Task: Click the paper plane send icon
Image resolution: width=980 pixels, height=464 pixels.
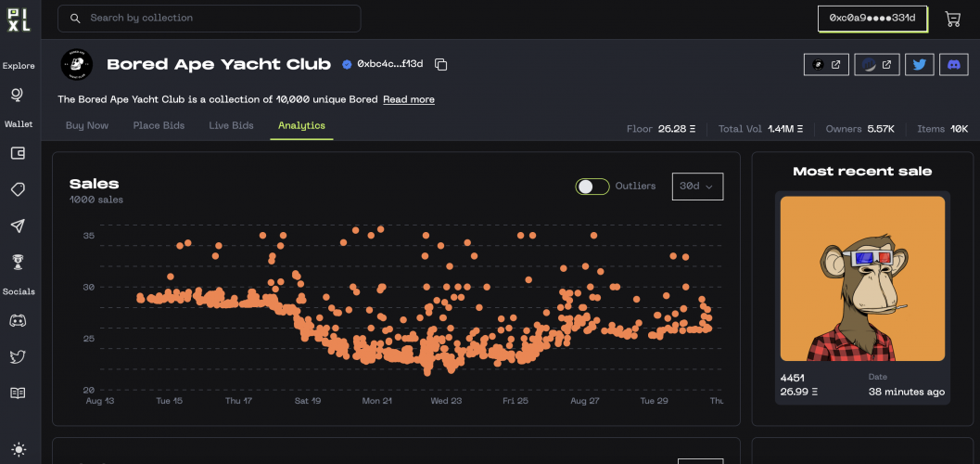Action: [x=18, y=226]
